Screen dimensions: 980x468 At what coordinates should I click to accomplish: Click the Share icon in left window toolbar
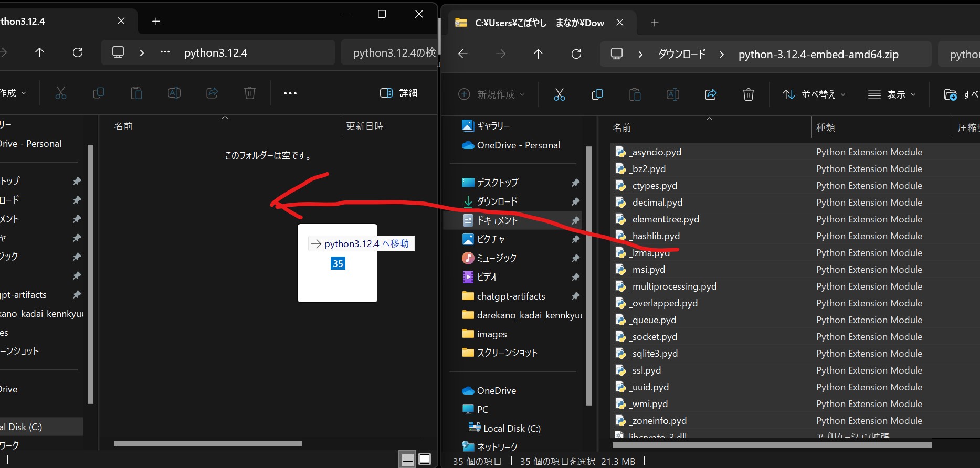pos(212,93)
